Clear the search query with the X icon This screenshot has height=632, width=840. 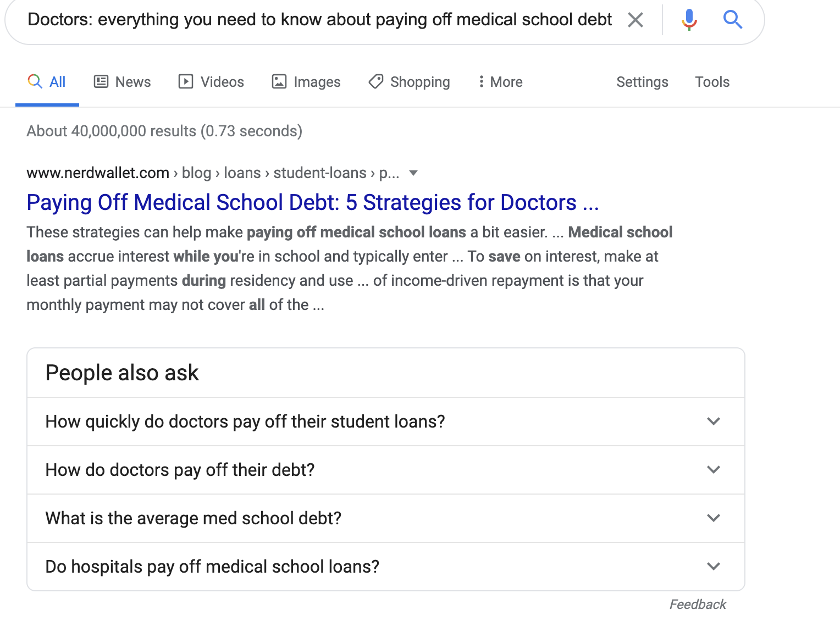(x=635, y=19)
